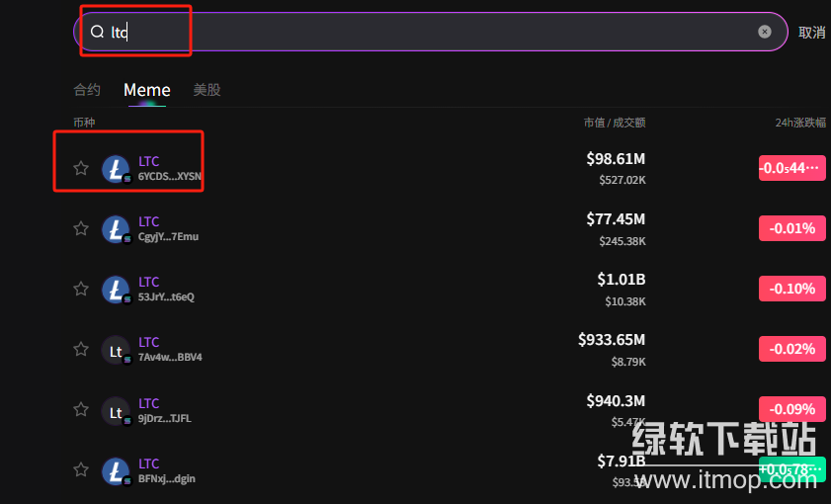
Task: Select the Meme tab
Action: [x=146, y=90]
